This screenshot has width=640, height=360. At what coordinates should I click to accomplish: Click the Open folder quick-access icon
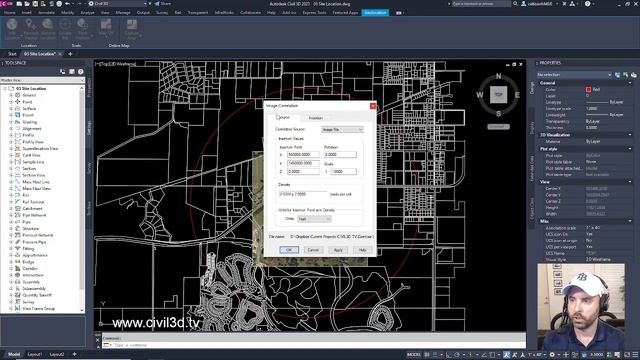point(27,4)
